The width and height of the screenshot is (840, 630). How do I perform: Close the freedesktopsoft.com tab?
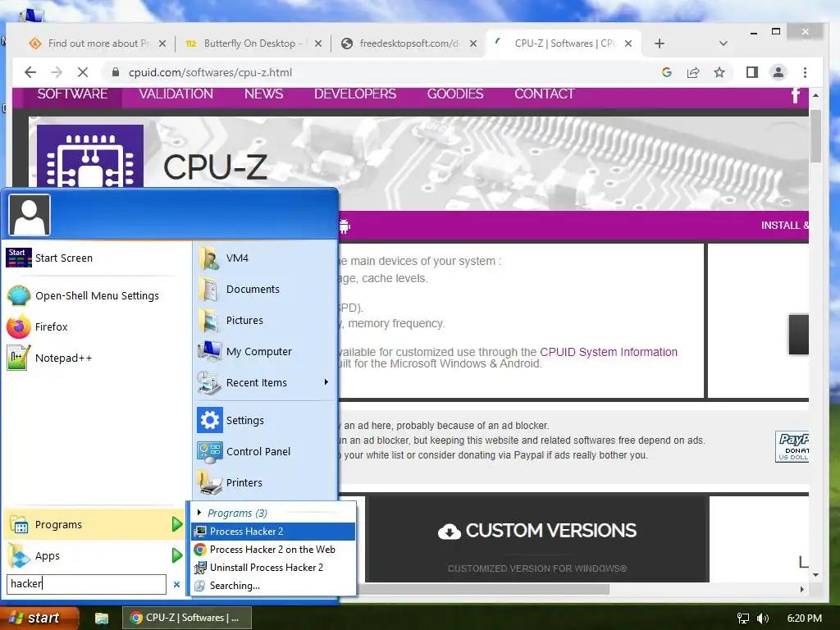pos(473,43)
